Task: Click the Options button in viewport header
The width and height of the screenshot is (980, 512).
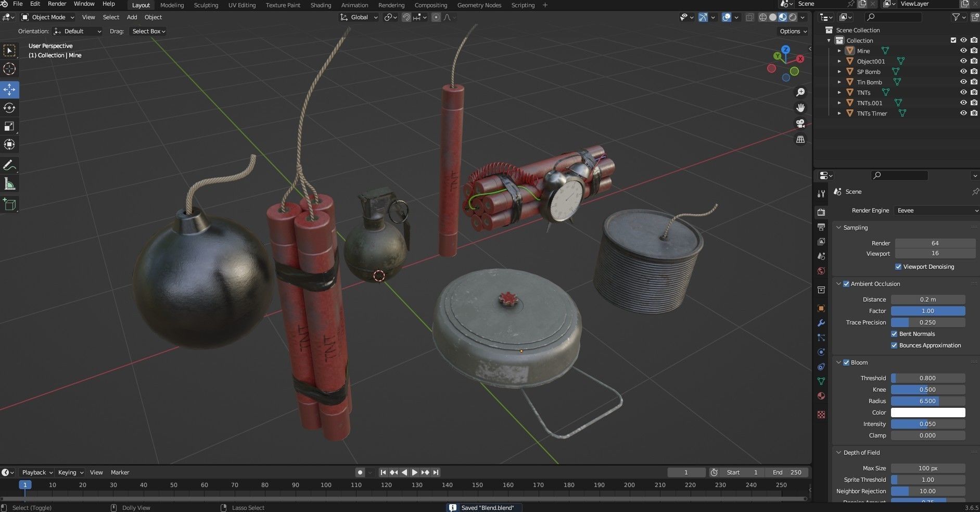Action: [792, 31]
